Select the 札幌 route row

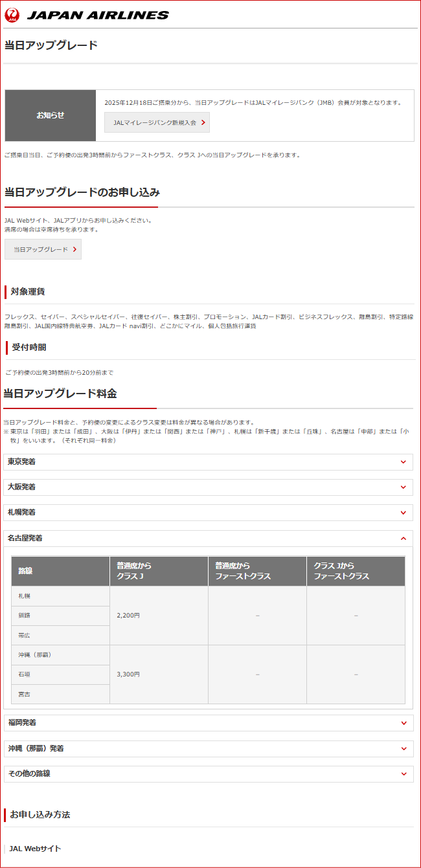[60, 595]
